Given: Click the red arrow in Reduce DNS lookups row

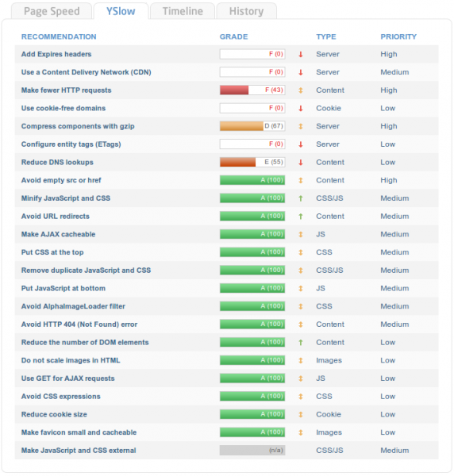Looking at the screenshot, I should (300, 163).
